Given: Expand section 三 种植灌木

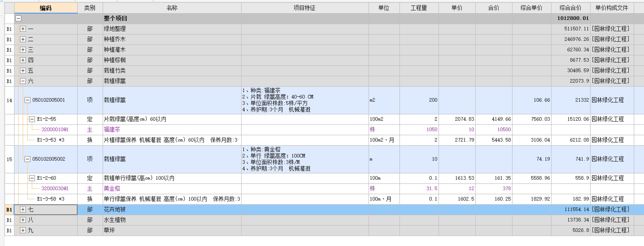Looking at the screenshot, I should pos(23,50).
